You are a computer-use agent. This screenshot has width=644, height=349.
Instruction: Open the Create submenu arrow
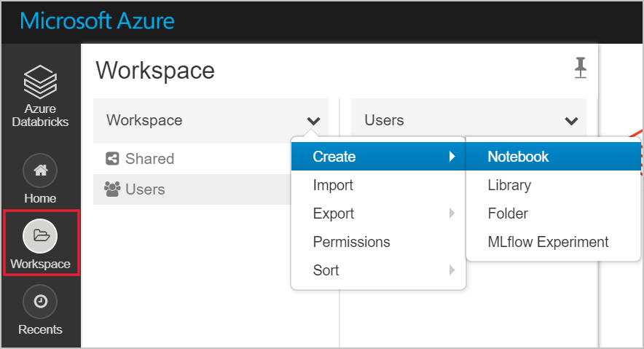coord(452,157)
